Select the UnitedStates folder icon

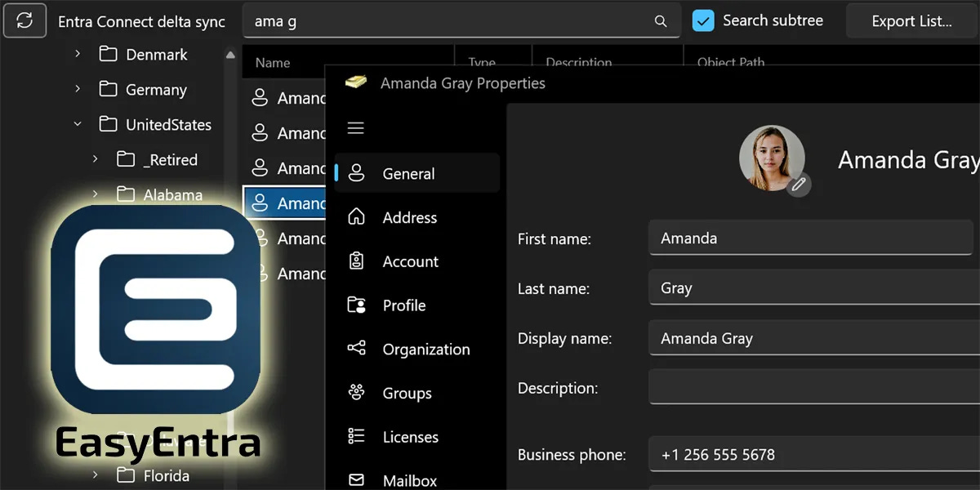[108, 124]
